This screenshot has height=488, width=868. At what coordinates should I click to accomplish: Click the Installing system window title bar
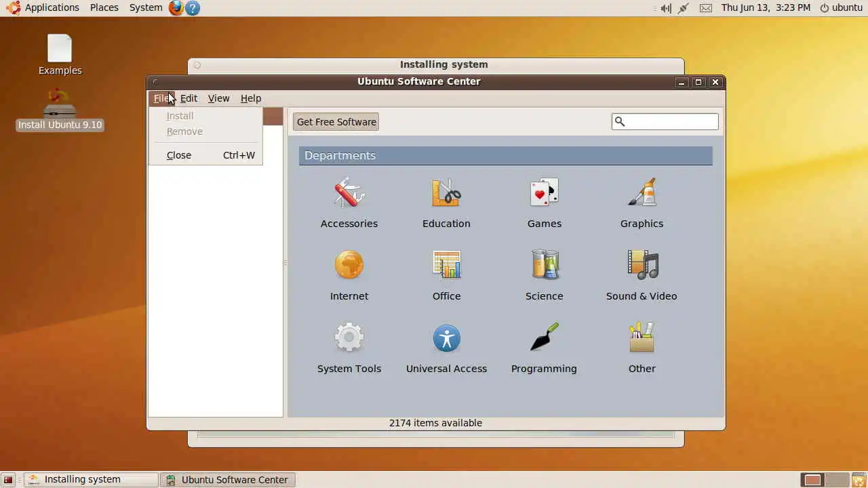point(436,65)
